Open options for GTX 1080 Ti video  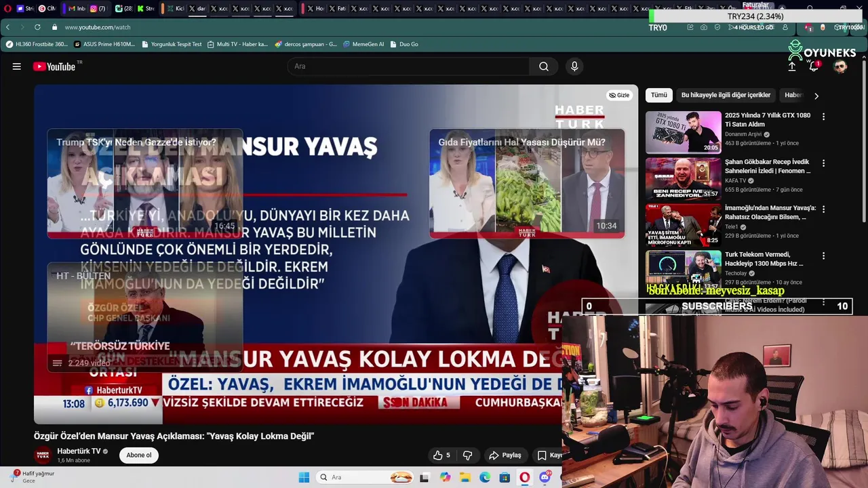823,117
